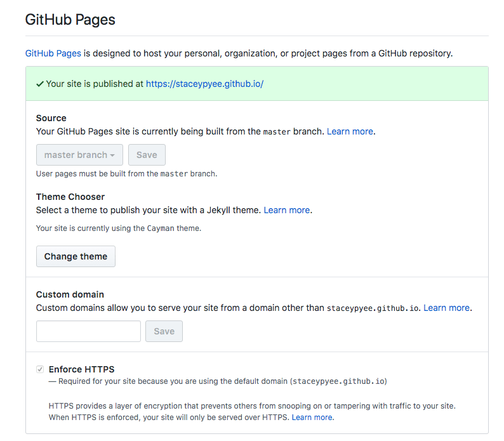Click the Theme Chooser heading
The image size is (504, 441).
(x=70, y=197)
